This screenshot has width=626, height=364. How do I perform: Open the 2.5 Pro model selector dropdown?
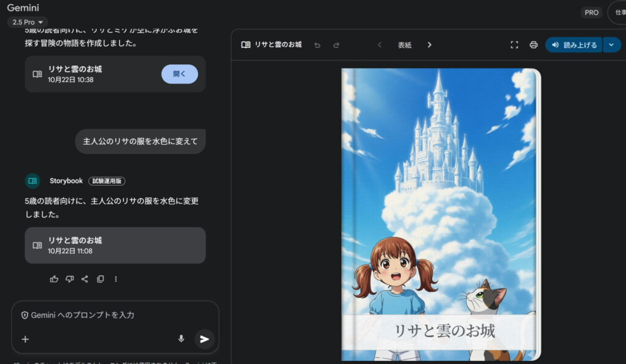tap(28, 22)
